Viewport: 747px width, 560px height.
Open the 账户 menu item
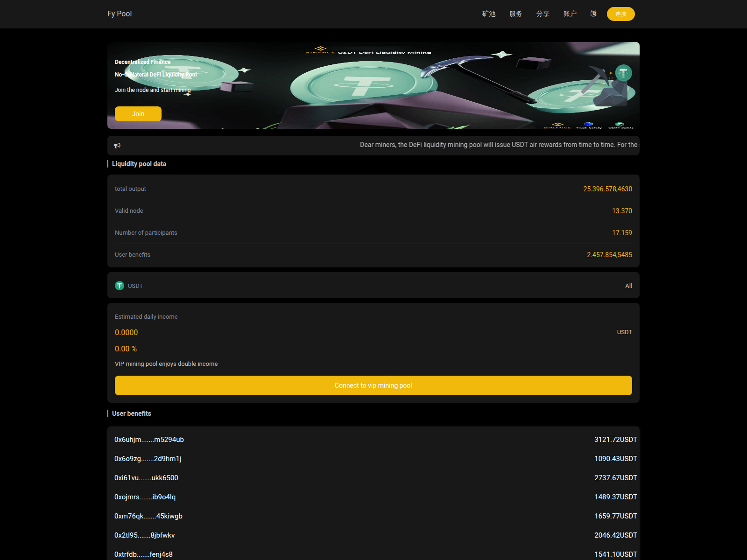570,14
